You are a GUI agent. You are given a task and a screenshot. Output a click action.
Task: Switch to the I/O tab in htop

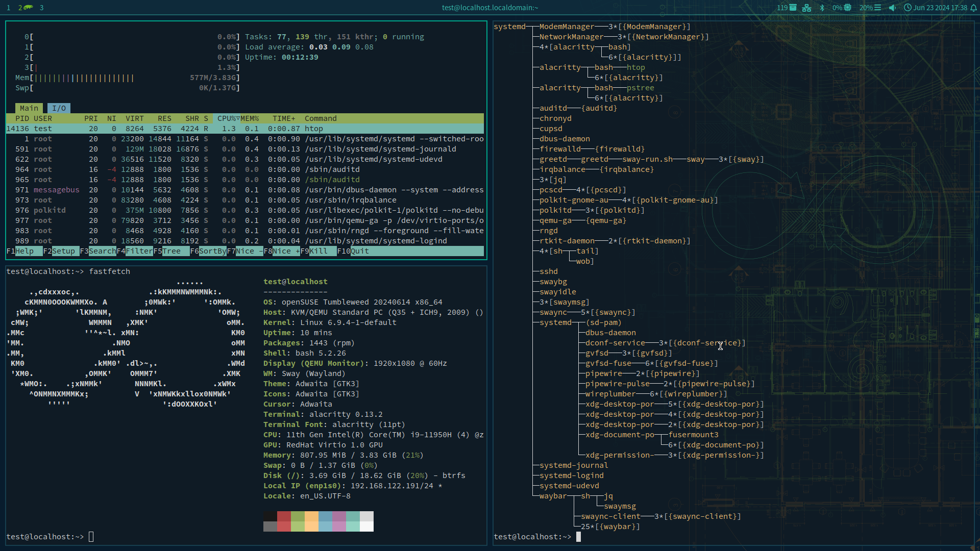pyautogui.click(x=59, y=108)
